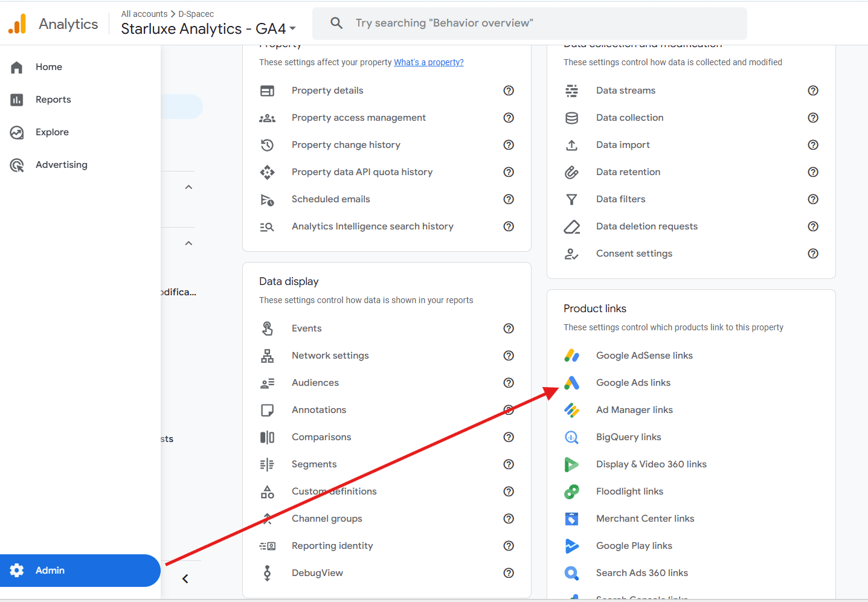
Task: Click the Annotations note icon
Action: tap(267, 410)
